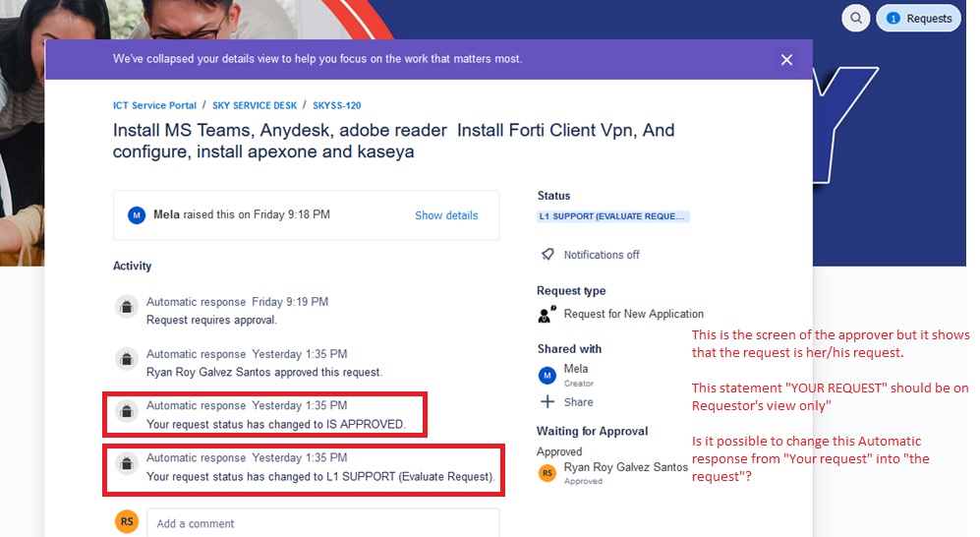Click the status changed to IS APPROVED text

[275, 425]
